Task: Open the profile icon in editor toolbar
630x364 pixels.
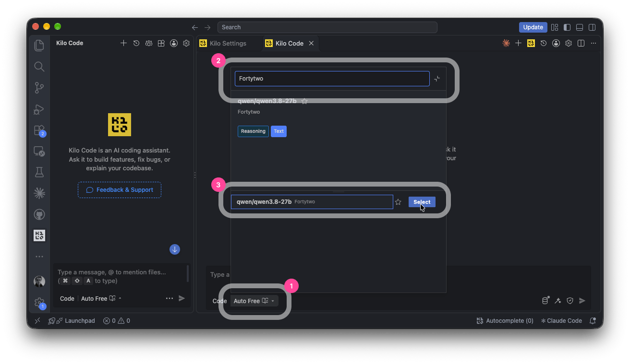Action: point(556,43)
